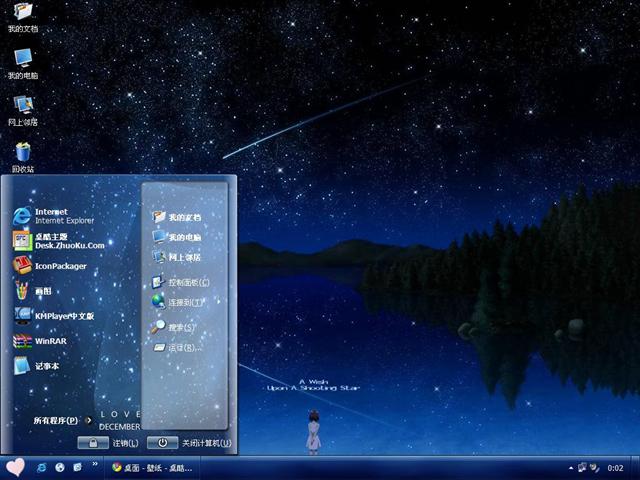640x480 pixels.
Task: Click the heart-shaped Start button
Action: 15,467
